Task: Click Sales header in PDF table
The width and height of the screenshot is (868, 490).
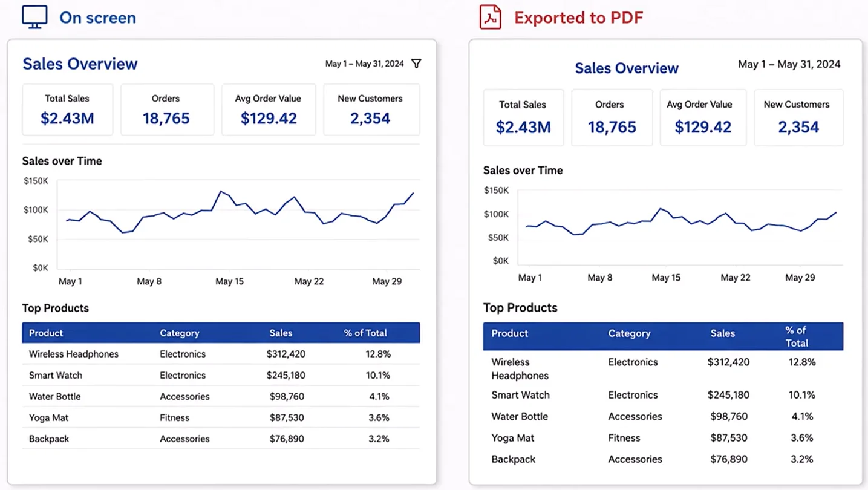Action: click(723, 333)
